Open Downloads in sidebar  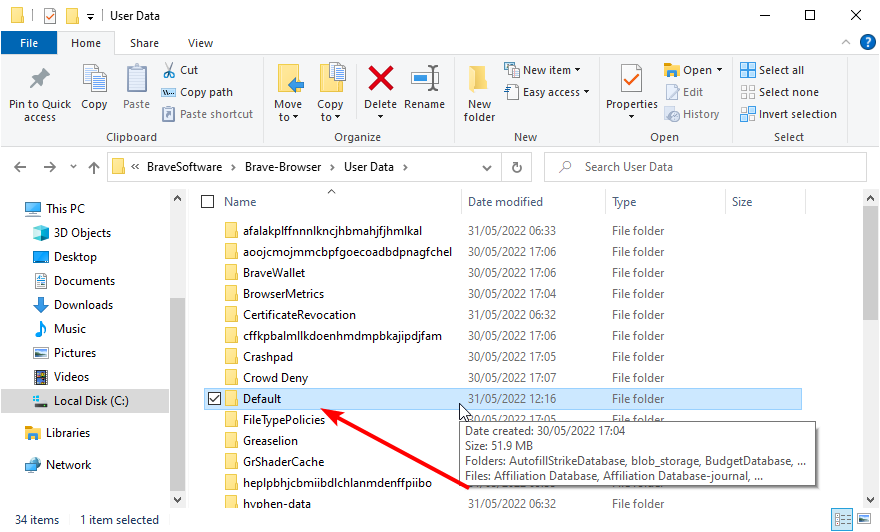(x=73, y=305)
